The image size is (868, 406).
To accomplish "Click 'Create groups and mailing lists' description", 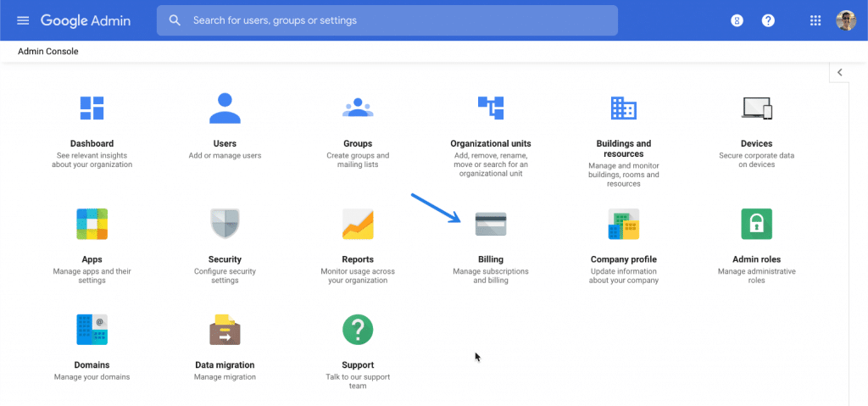I will tap(358, 160).
